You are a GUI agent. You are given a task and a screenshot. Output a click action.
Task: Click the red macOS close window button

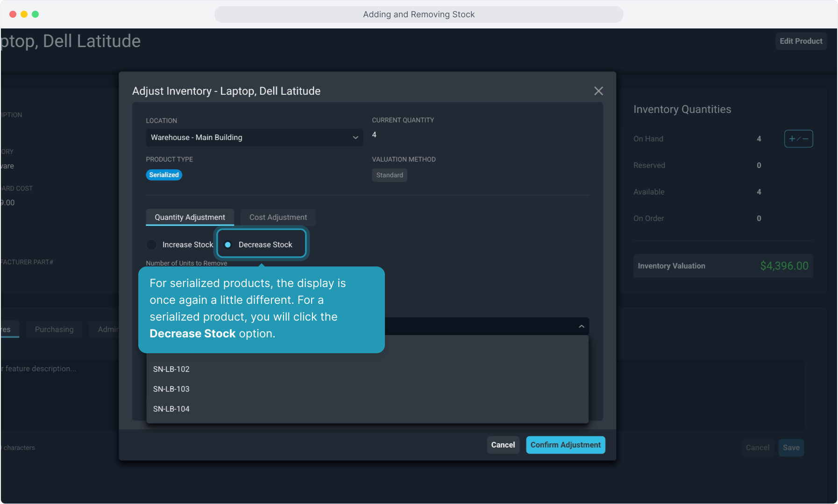coord(13,14)
